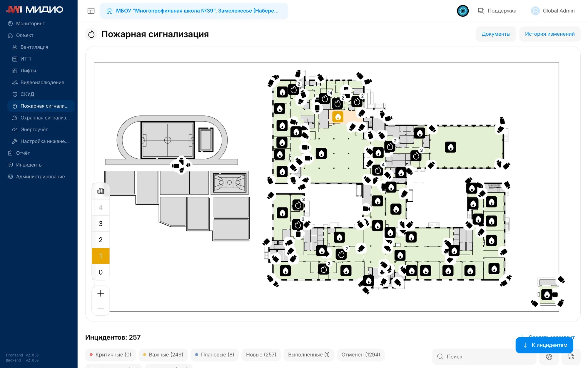Screen dimensions: 588x368
Task: Open Охранная сигнализация item
Action: [45, 118]
